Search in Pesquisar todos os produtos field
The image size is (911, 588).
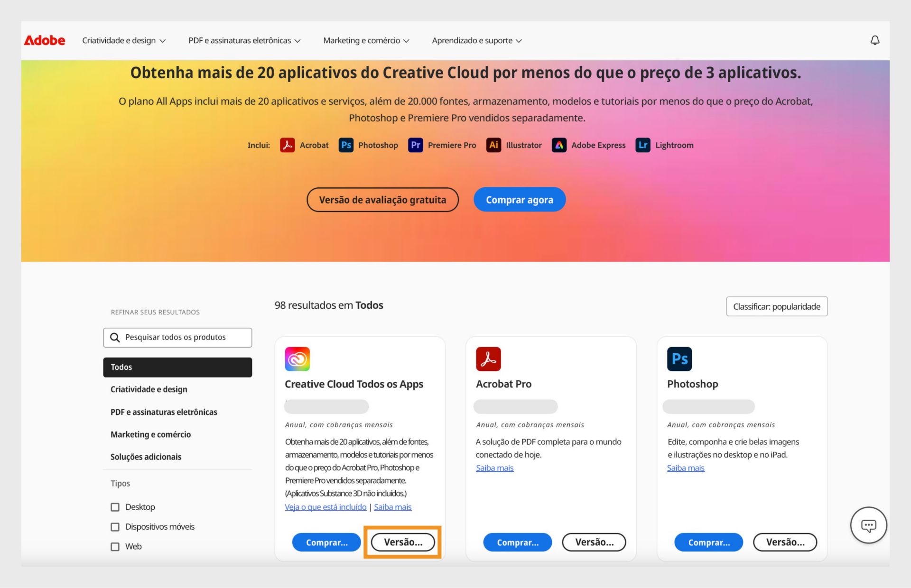177,337
